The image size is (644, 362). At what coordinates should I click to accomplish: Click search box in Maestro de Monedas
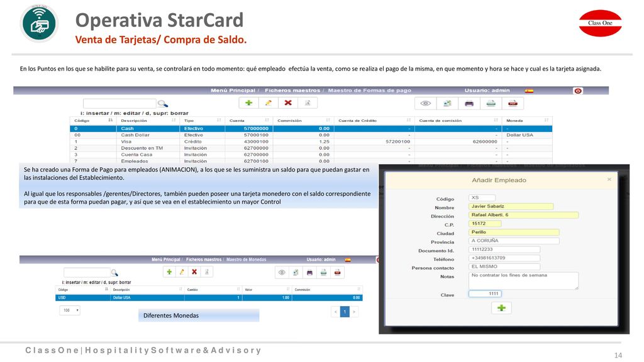point(87,273)
